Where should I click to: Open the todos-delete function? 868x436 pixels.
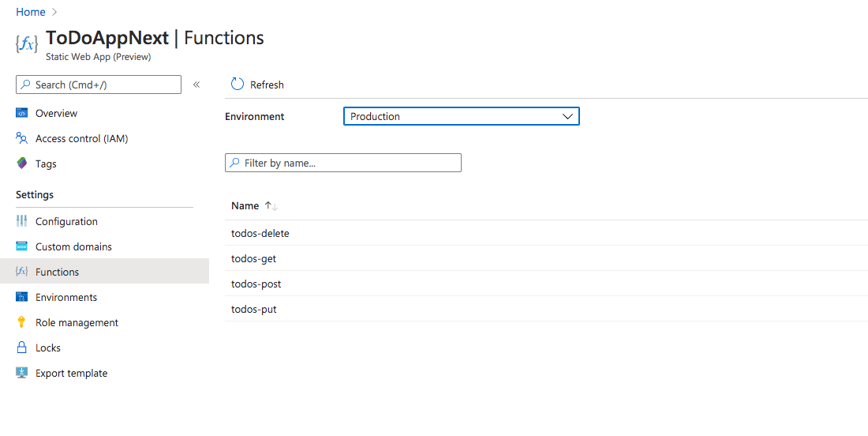[x=260, y=233]
